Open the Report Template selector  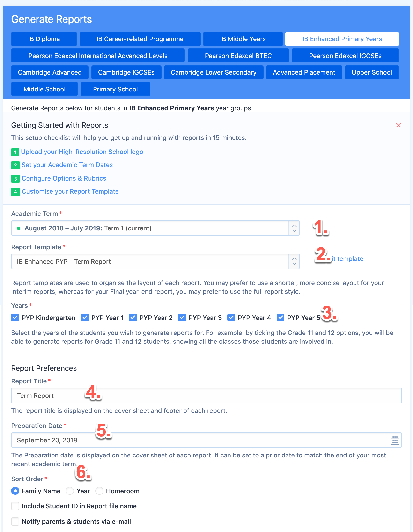tap(155, 262)
